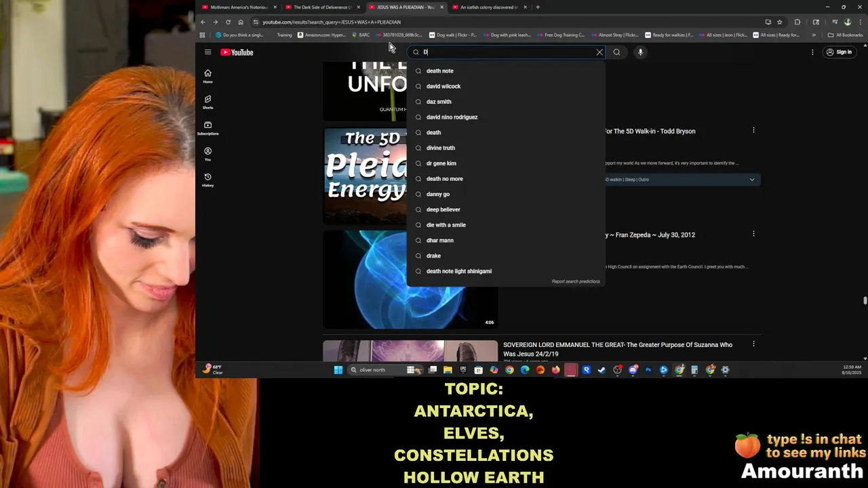Select the 'daz smith' suggestion
This screenshot has height=488, width=868.
tap(505, 102)
